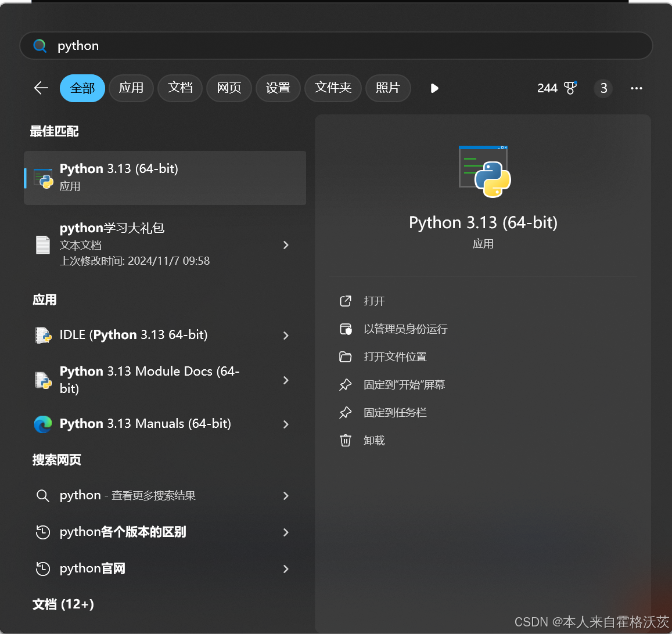Open the three-dot more options menu
This screenshot has height=634, width=672.
637,88
